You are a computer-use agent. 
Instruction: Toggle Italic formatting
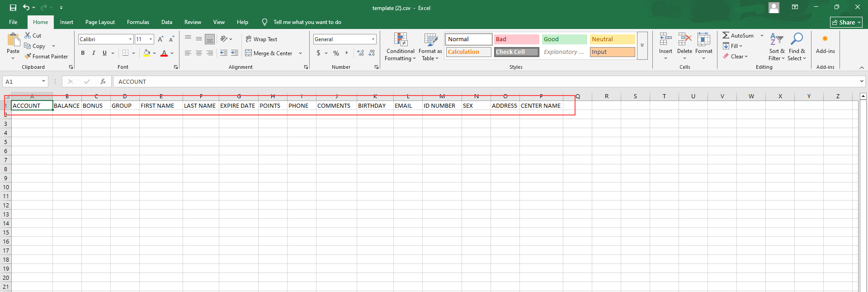[94, 53]
